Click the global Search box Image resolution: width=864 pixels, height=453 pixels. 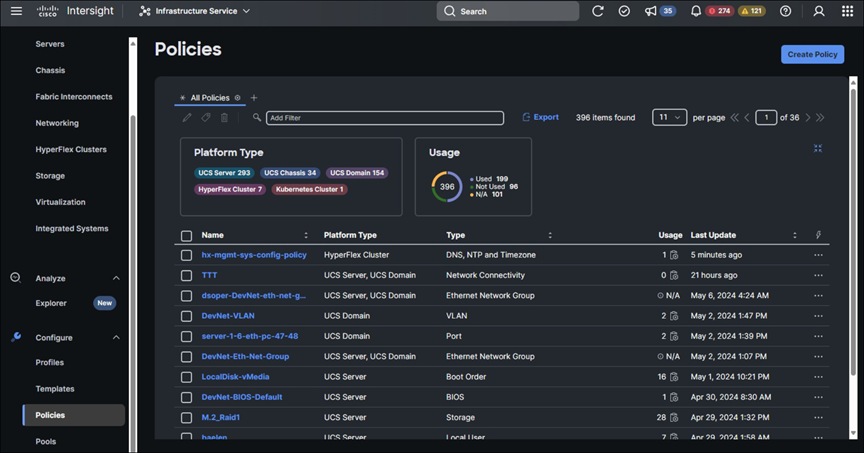(x=507, y=11)
